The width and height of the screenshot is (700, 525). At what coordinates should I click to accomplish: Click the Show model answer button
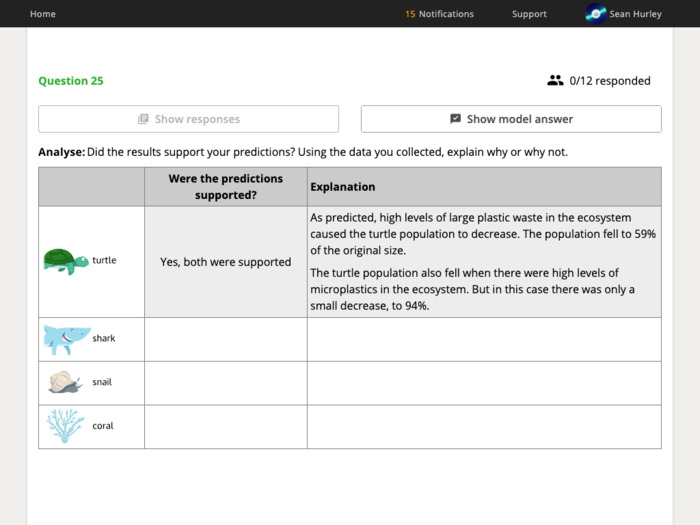click(x=511, y=119)
